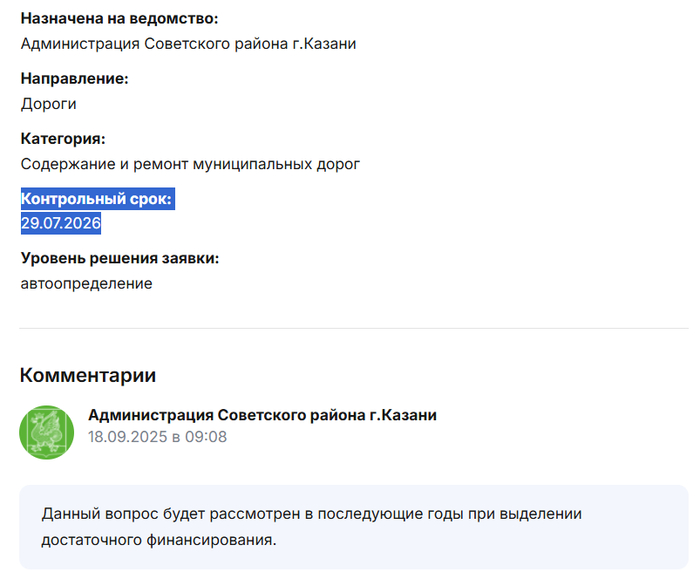Viewport: 700px width, 579px height.
Task: Click the Комментарии section heading
Action: (x=88, y=376)
